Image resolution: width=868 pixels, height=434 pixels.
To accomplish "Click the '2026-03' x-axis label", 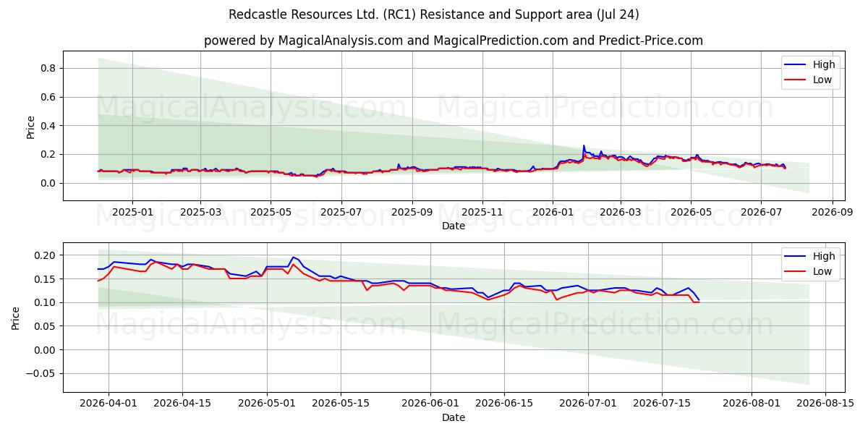I will point(621,213).
